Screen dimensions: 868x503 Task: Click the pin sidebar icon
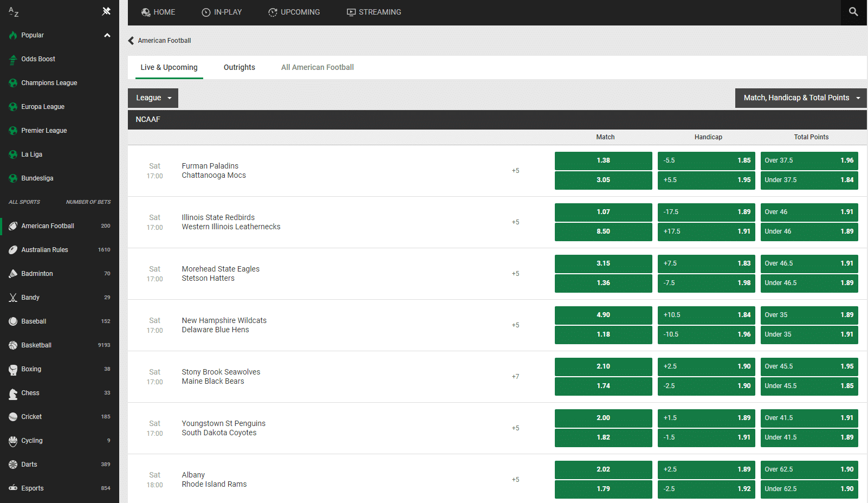(106, 11)
